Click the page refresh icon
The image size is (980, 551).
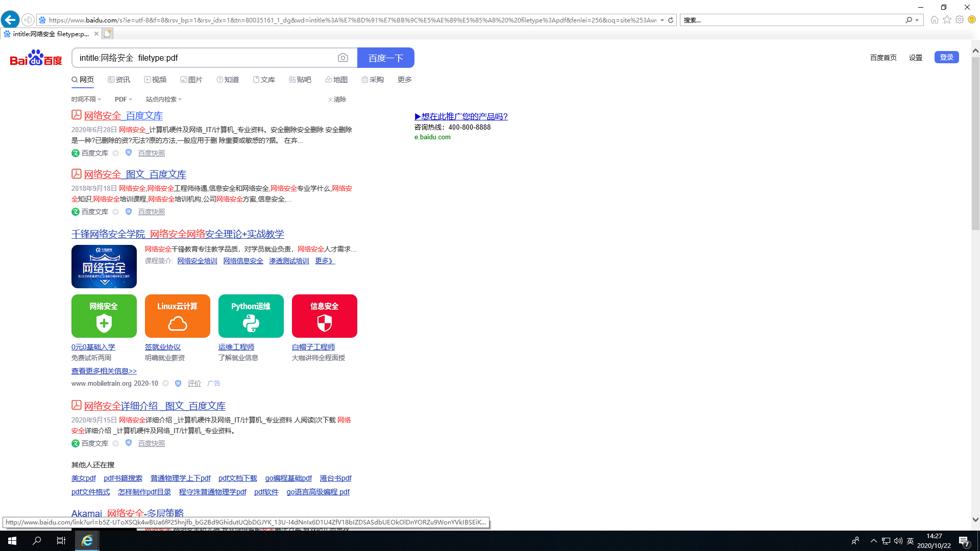671,20
